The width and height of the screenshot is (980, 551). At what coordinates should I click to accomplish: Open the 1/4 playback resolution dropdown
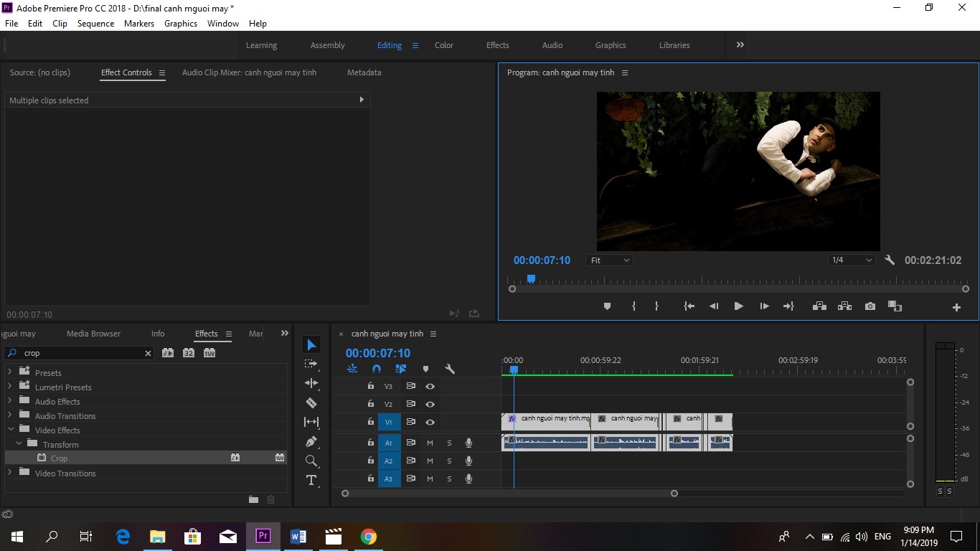click(x=852, y=260)
